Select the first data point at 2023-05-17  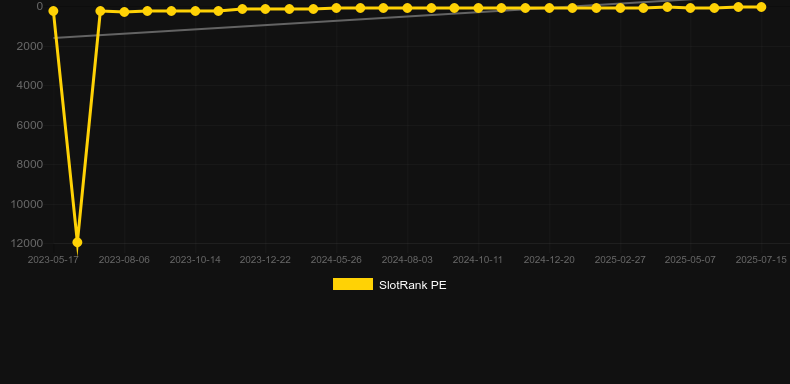(x=53, y=11)
